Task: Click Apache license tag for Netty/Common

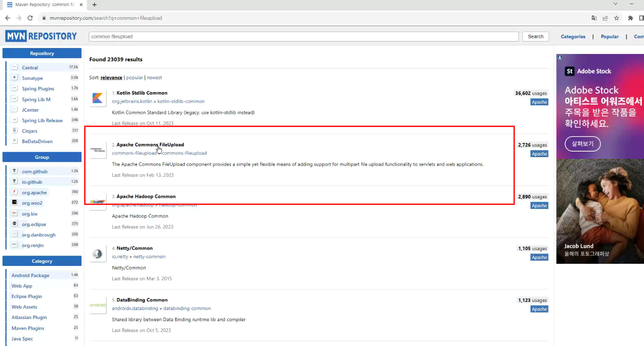Action: (539, 257)
